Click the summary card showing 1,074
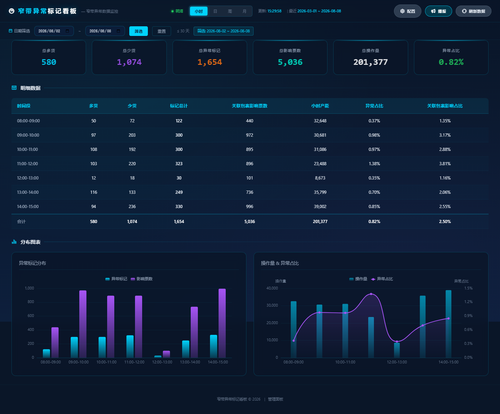This screenshot has height=414, width=500. [129, 57]
